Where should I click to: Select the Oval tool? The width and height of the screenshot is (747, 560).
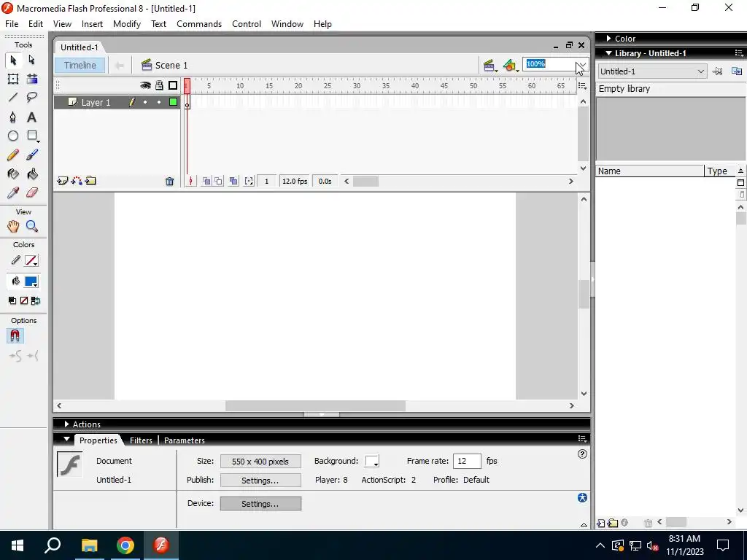(x=13, y=136)
